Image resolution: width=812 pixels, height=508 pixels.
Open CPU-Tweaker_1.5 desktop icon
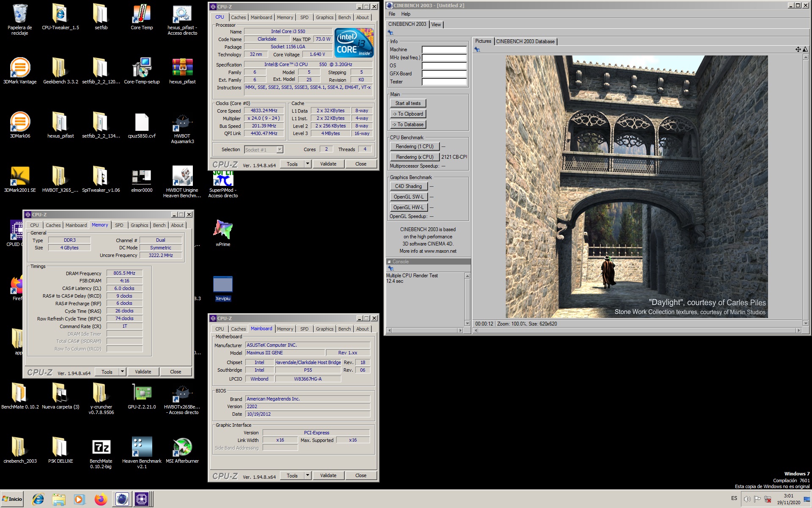(60, 17)
